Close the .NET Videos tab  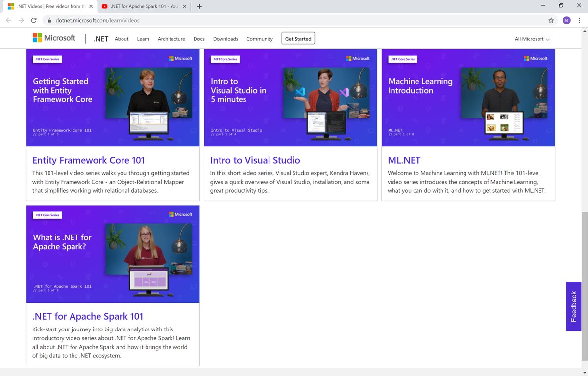click(x=91, y=6)
